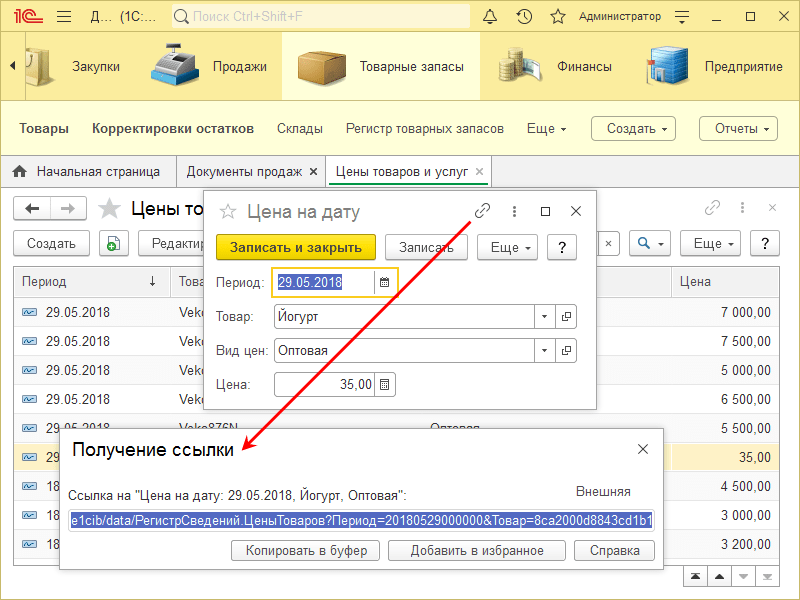Screen dimensions: 800x600
Task: Create new entry by copying icon
Action: (x=114, y=243)
